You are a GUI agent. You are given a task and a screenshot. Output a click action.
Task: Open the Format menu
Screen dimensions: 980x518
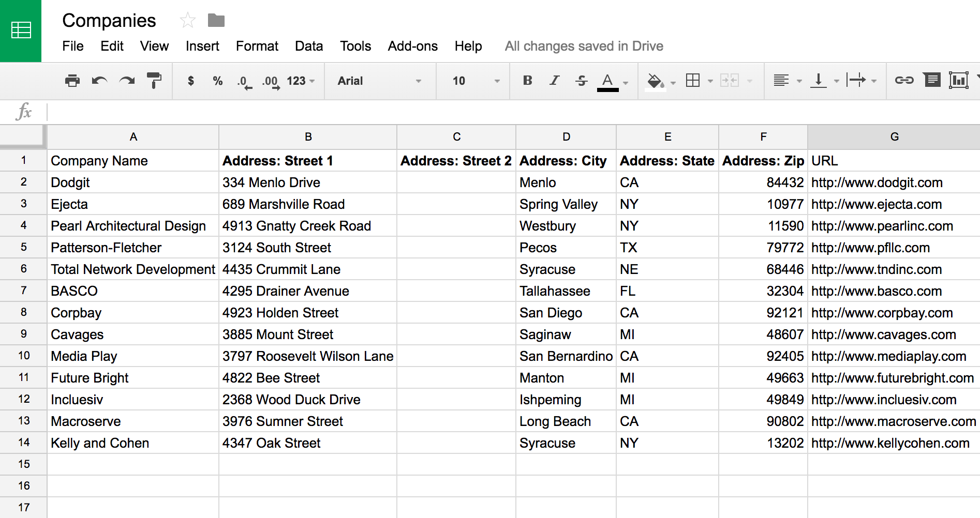click(257, 46)
